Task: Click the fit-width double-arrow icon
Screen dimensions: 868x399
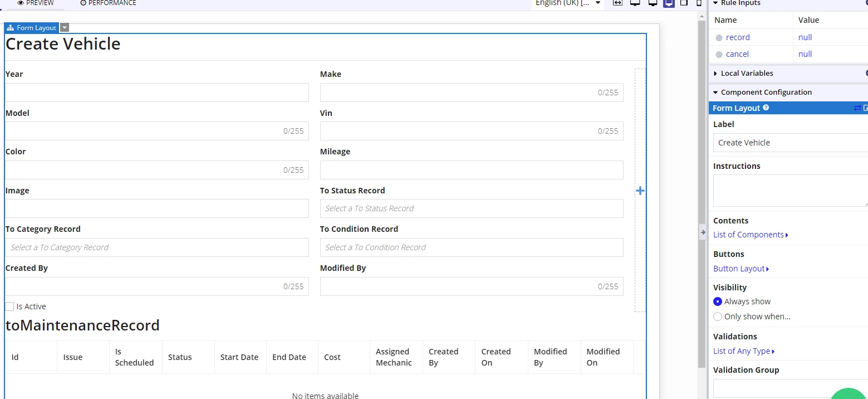Action: click(617, 3)
